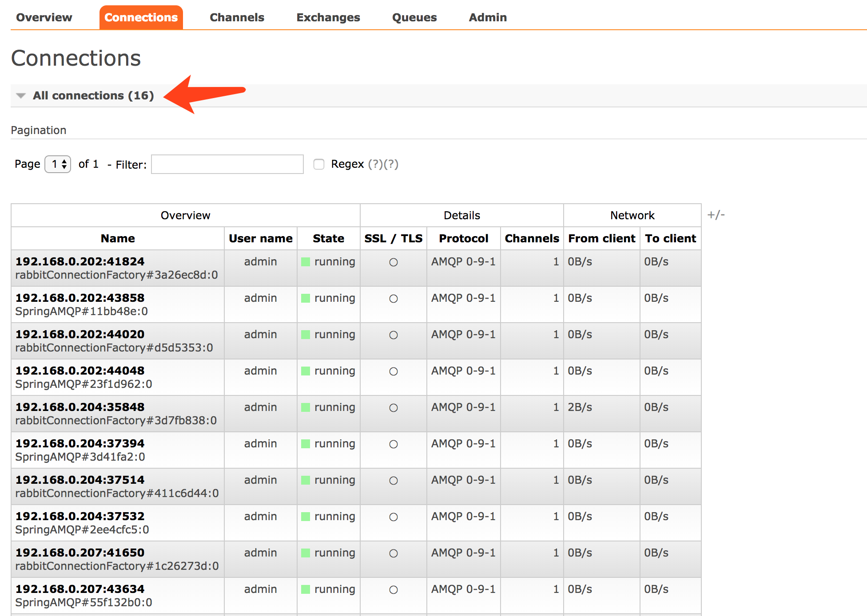Screen dimensions: 867x616
Task: Select text SpringAMQP#11bb48e:0
Action: 82,312
